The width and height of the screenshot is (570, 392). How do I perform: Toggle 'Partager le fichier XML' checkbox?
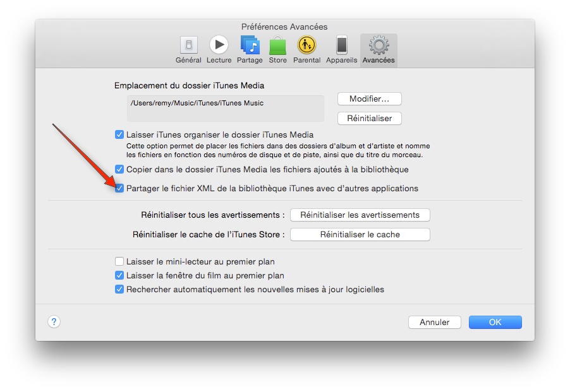coord(119,188)
